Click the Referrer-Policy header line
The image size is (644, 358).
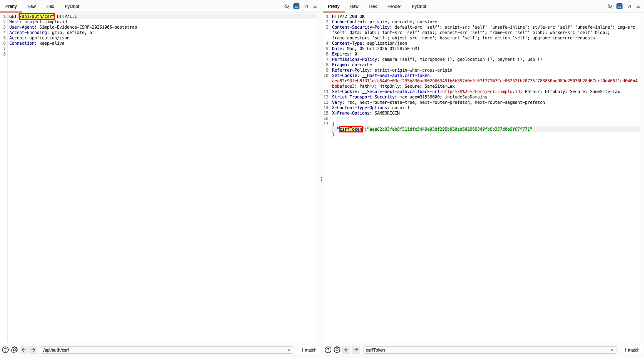[x=392, y=70]
